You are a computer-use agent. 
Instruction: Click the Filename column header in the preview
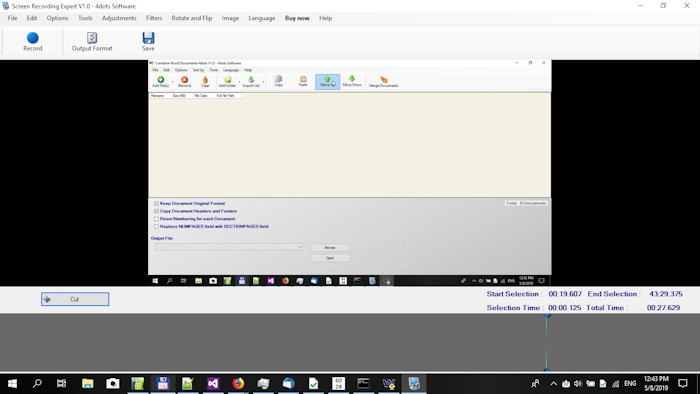[158, 96]
